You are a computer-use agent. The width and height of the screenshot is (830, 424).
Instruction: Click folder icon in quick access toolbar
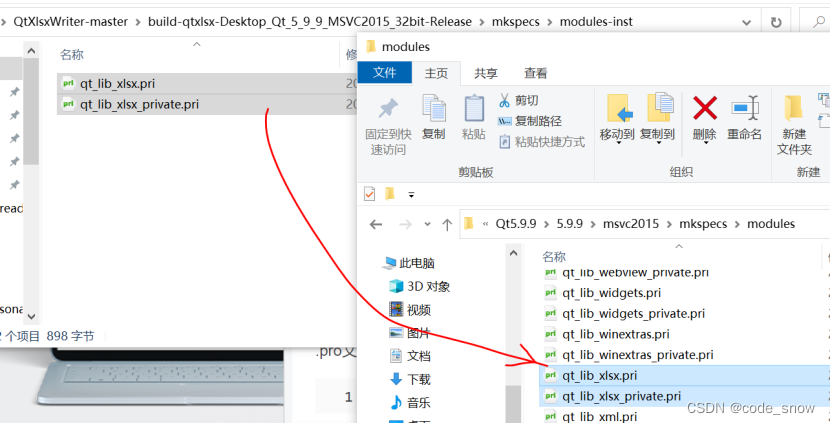[390, 194]
